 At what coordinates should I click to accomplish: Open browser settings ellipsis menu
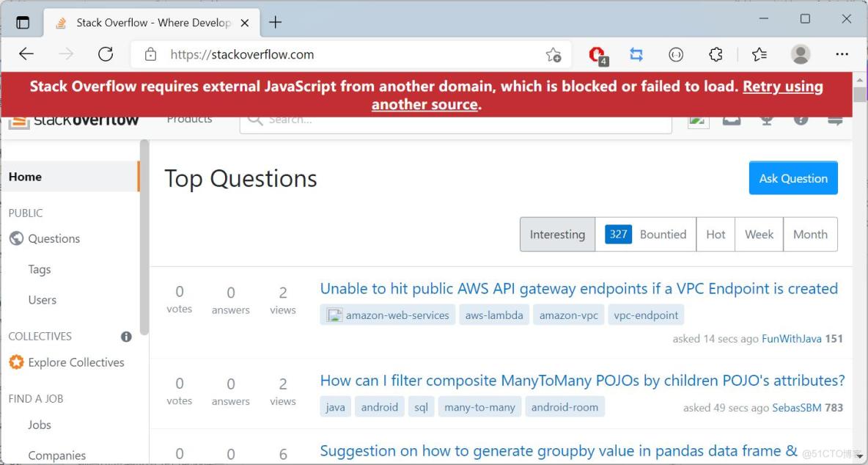pos(842,54)
